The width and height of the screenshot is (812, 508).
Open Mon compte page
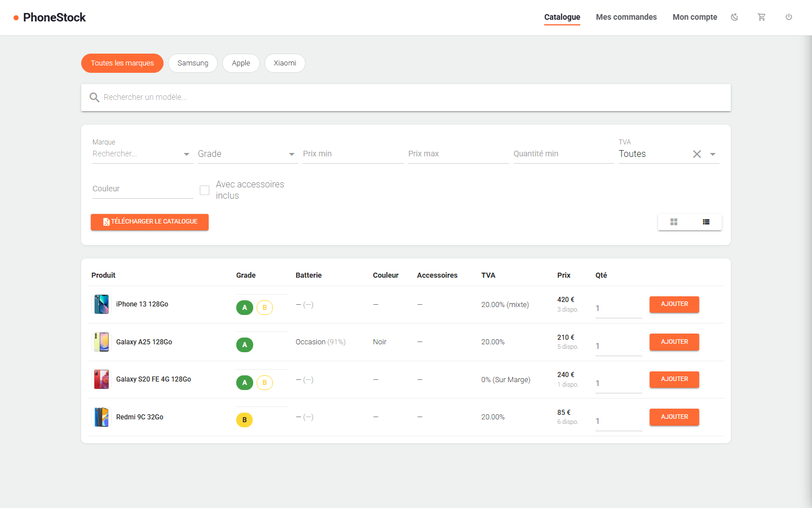tap(695, 17)
